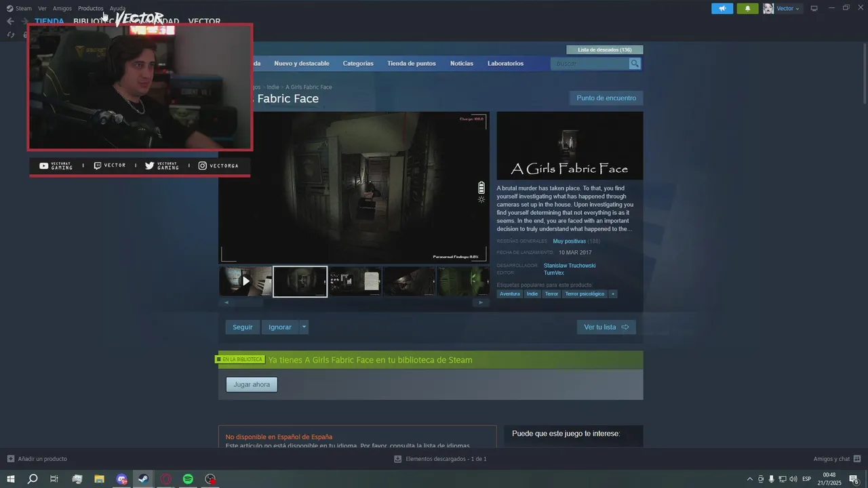This screenshot has height=488, width=868.
Task: Open Muy positivas reviews link
Action: click(569, 241)
